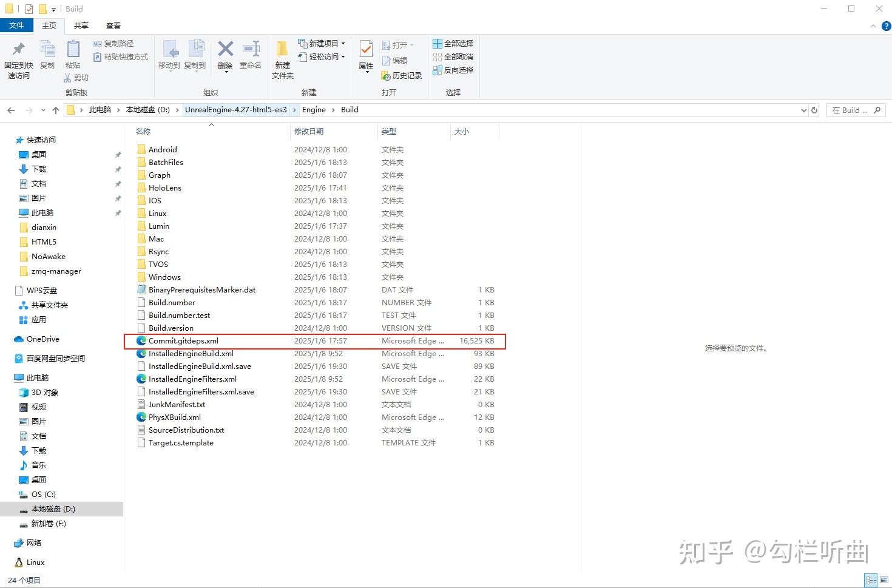892x588 pixels.
Task: Switch to the 查看 ribbon tab
Action: (112, 25)
